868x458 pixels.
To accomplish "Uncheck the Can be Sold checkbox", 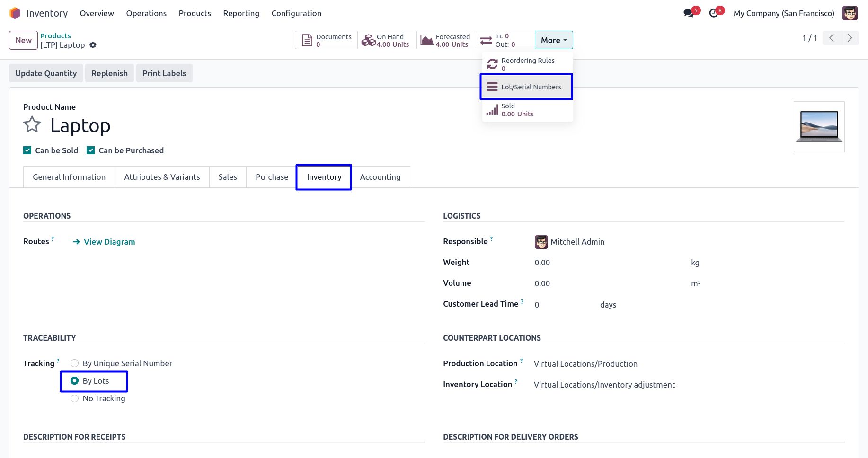I will tap(27, 150).
